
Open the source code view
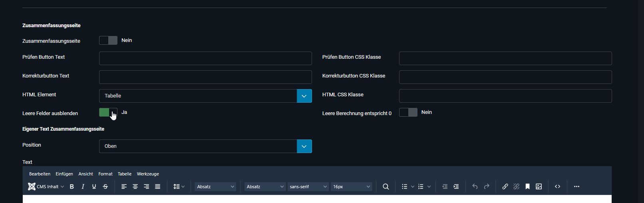click(x=557, y=187)
